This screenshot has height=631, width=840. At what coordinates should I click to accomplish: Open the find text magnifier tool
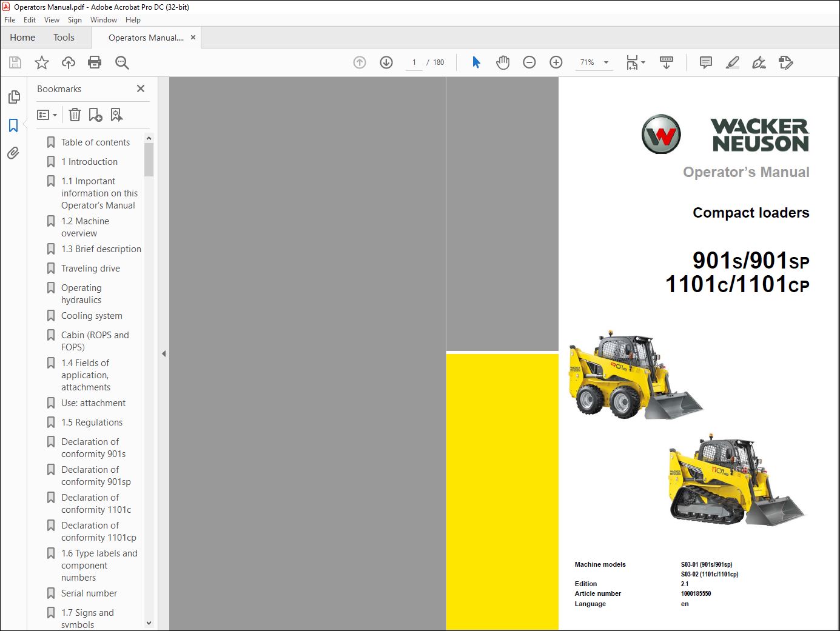click(122, 62)
